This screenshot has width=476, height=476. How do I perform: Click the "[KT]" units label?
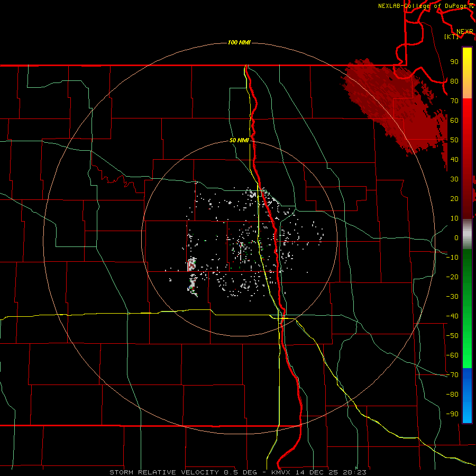coord(452,36)
